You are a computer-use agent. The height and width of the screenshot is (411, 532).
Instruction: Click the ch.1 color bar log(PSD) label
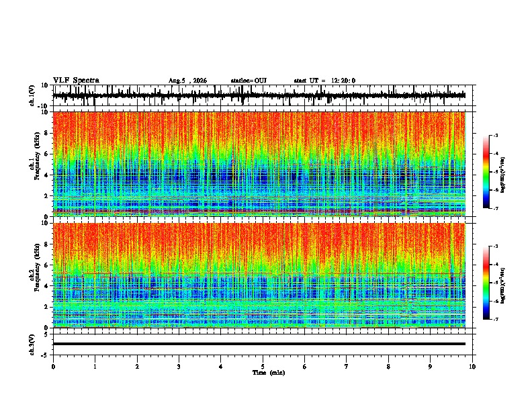[x=503, y=175]
